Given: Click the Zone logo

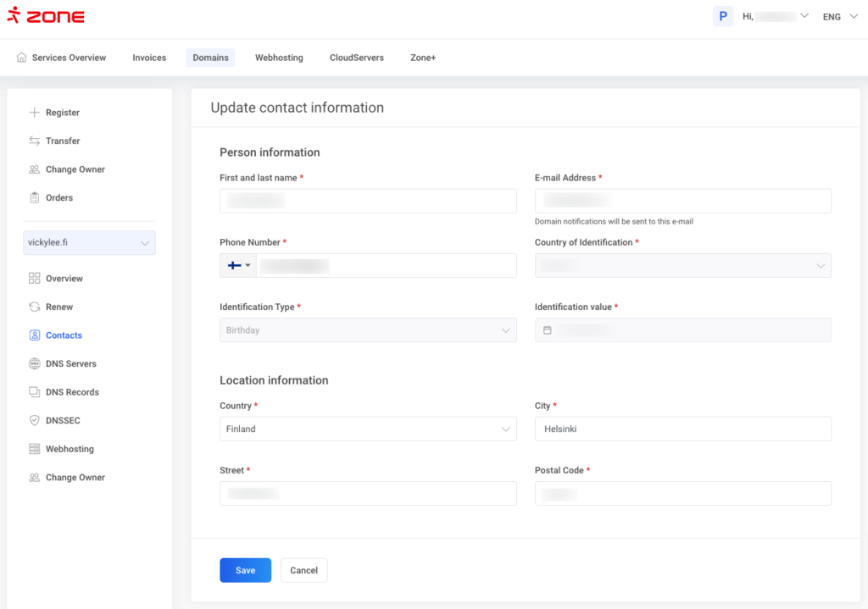Looking at the screenshot, I should (x=46, y=16).
